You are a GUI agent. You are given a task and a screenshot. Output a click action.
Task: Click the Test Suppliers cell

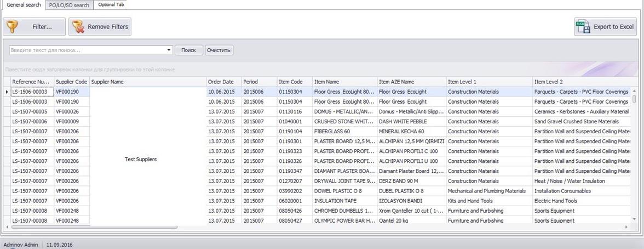[140, 159]
